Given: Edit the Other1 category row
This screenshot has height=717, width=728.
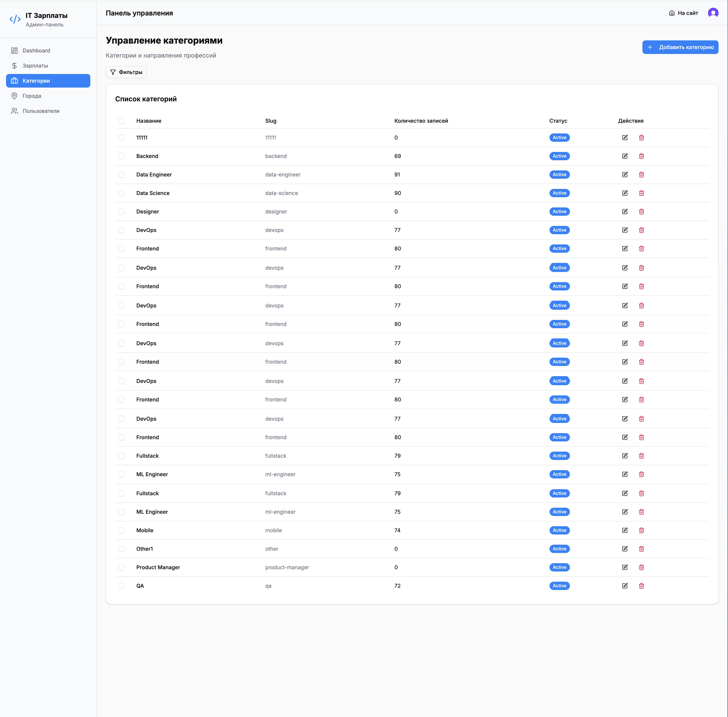Looking at the screenshot, I should click(624, 549).
